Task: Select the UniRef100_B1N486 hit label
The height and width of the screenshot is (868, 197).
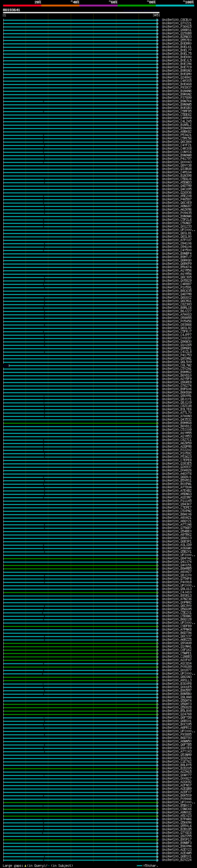Action: [x=176, y=128]
